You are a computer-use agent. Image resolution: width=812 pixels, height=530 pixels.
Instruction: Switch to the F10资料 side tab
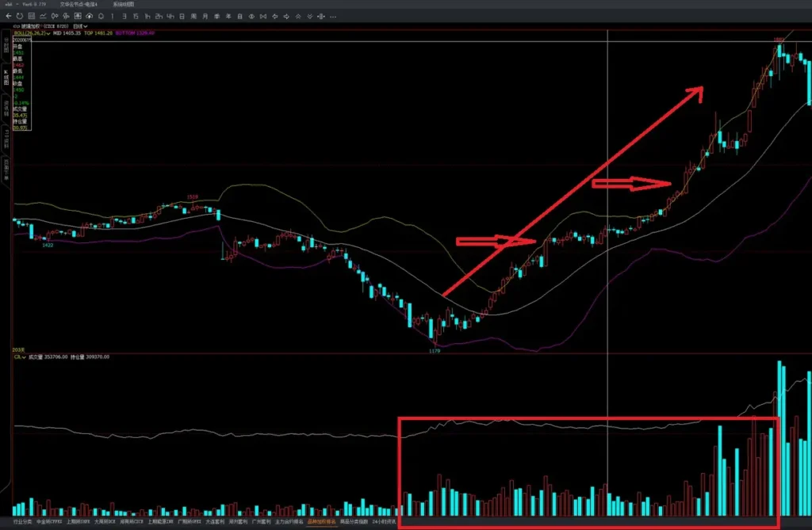6,139
